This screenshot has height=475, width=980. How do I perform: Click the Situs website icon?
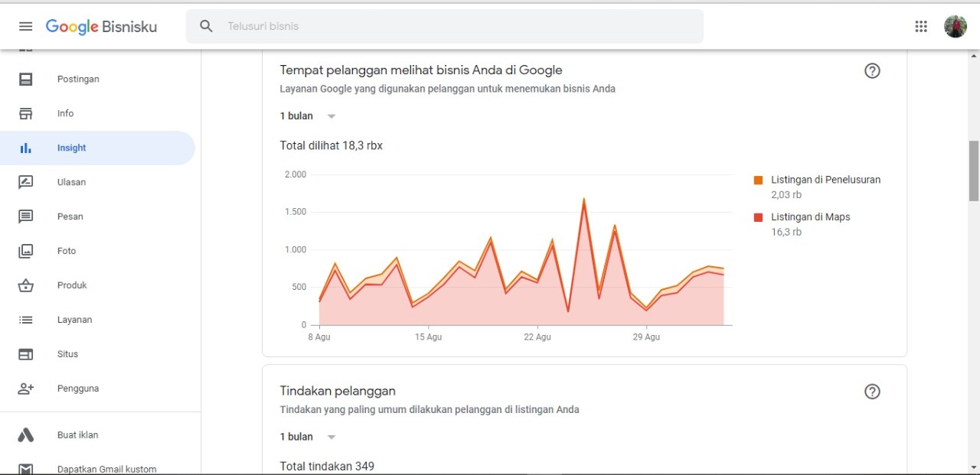pyautogui.click(x=26, y=354)
